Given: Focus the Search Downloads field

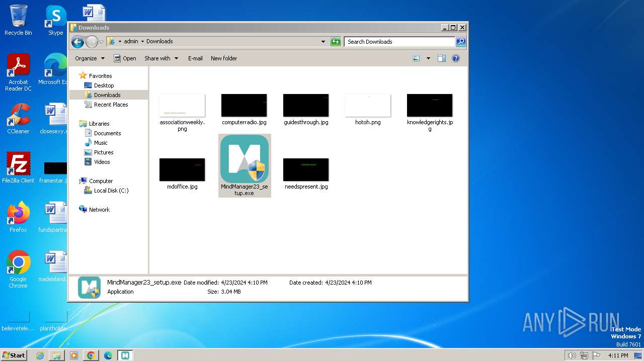Looking at the screenshot, I should [400, 42].
